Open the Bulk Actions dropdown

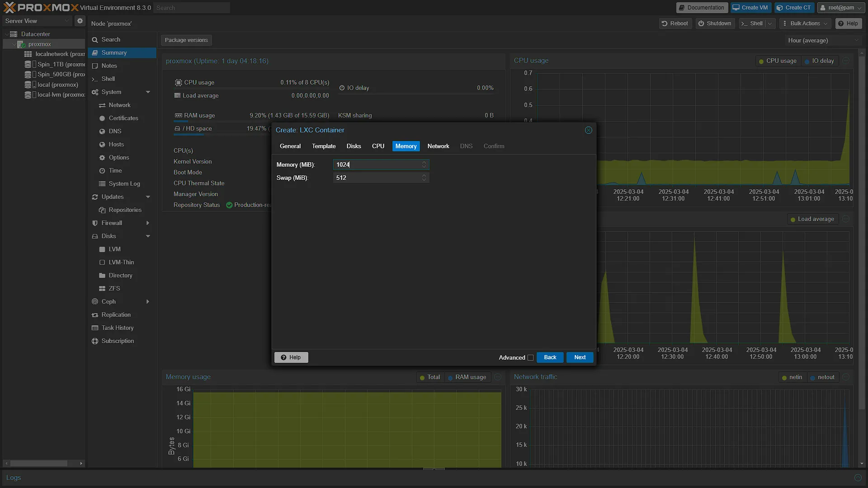(x=806, y=23)
